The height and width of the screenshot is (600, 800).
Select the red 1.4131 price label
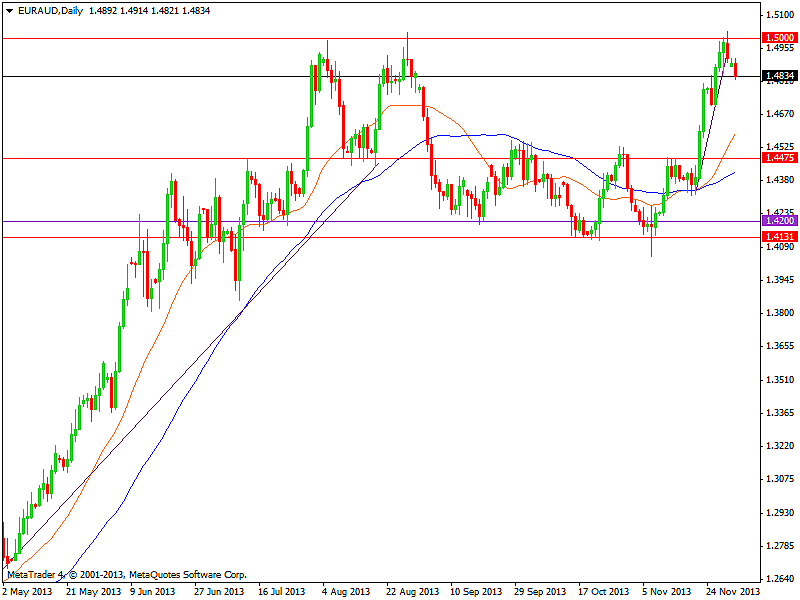[x=779, y=237]
